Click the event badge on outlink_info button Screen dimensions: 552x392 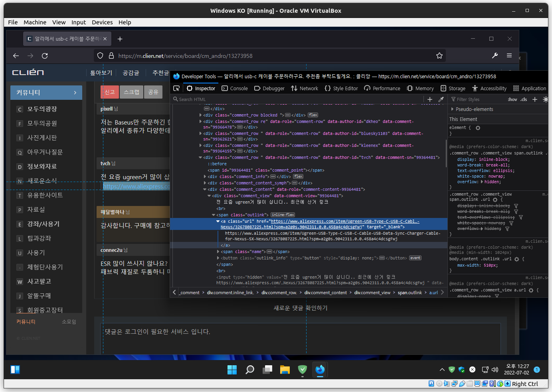[x=415, y=258]
